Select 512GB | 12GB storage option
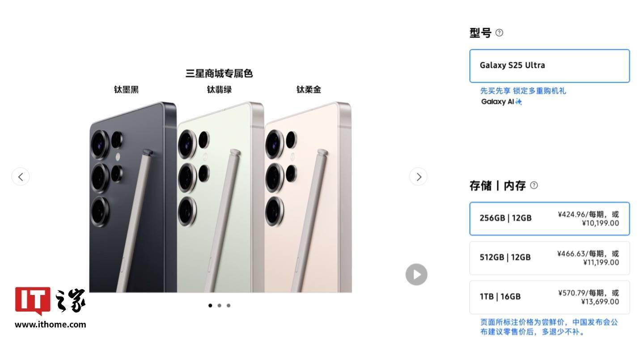Viewport: 644px width, 342px height. click(x=550, y=258)
